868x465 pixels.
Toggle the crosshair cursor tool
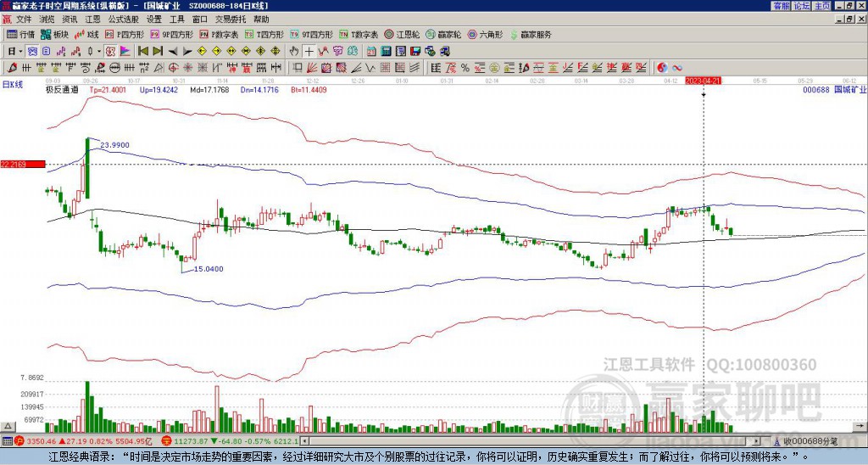[309, 52]
